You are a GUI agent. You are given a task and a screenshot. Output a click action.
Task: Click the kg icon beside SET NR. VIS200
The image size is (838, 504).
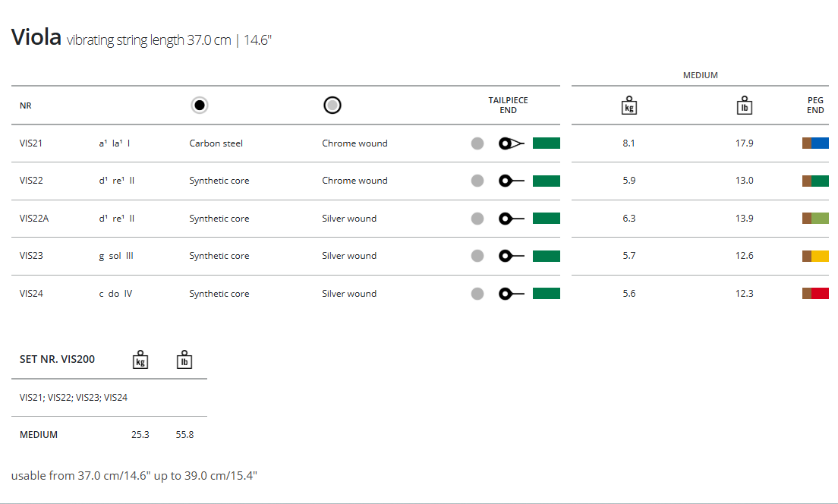140,360
